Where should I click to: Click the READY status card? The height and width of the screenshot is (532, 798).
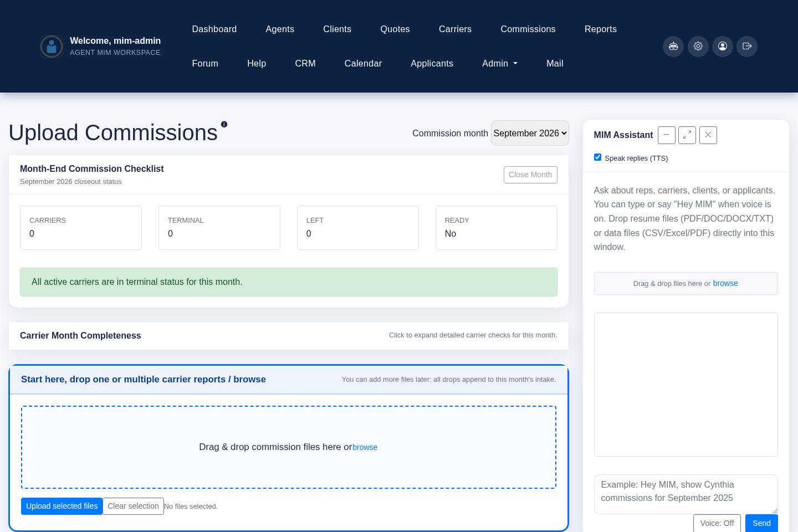(497, 228)
